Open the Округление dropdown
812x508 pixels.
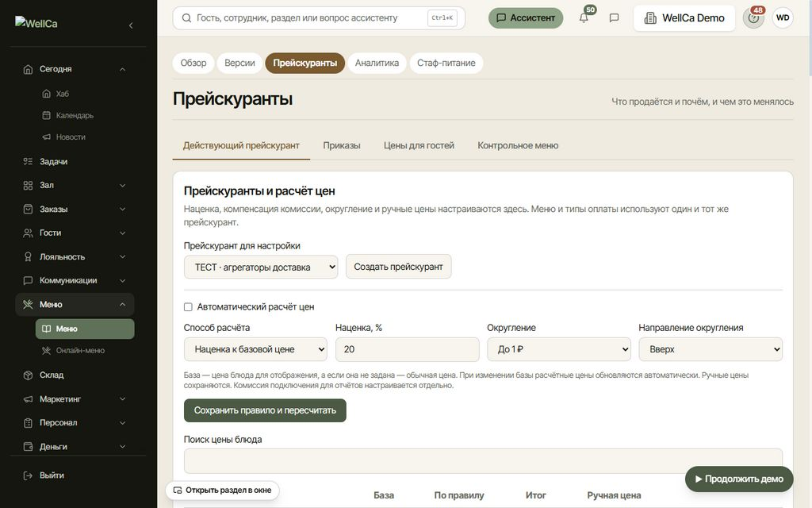tap(559, 349)
